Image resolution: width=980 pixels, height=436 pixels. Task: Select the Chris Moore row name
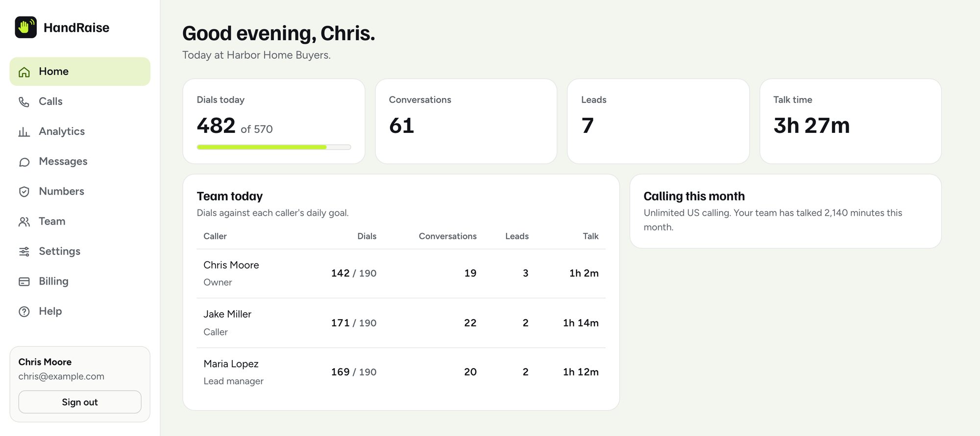click(x=231, y=265)
